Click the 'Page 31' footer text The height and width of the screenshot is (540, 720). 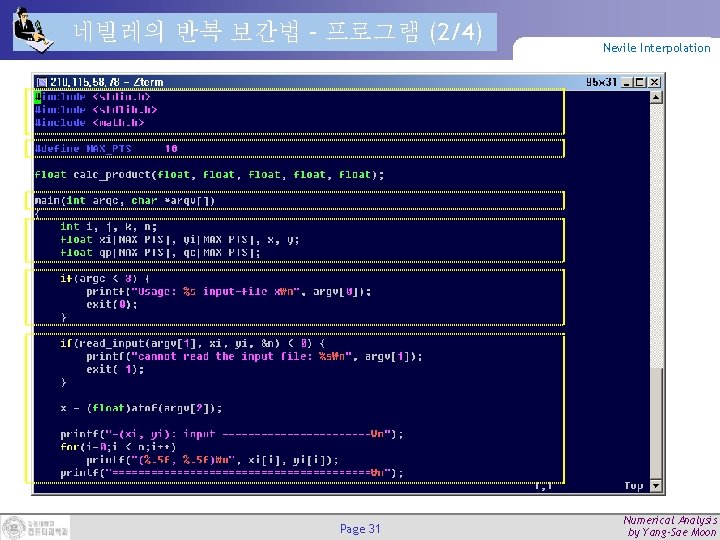[x=360, y=529]
